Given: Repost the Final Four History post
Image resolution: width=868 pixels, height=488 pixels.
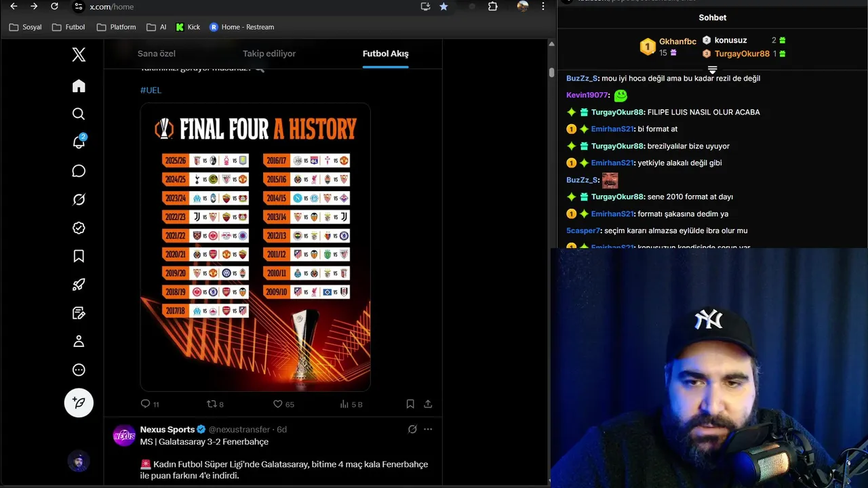Looking at the screenshot, I should click(215, 404).
